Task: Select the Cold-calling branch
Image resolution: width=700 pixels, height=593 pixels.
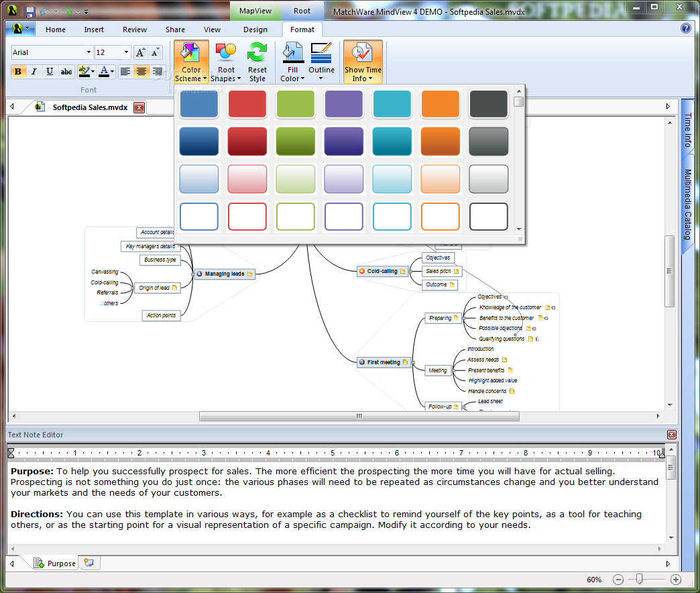Action: 382,271
